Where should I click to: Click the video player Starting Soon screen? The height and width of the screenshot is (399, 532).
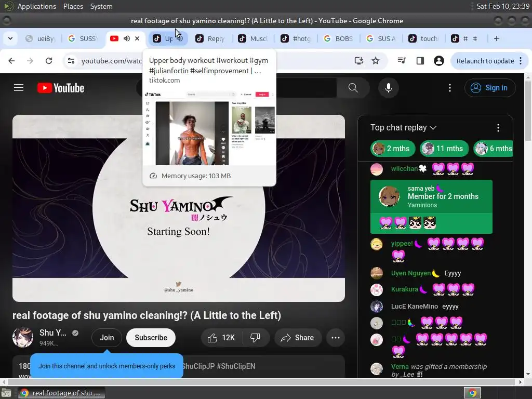(x=179, y=208)
